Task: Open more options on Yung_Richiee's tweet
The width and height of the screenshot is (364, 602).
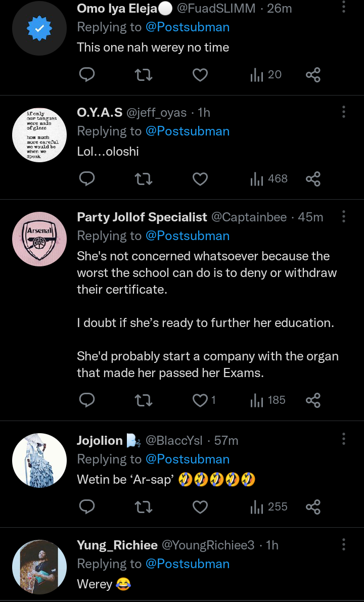Action: click(x=344, y=544)
